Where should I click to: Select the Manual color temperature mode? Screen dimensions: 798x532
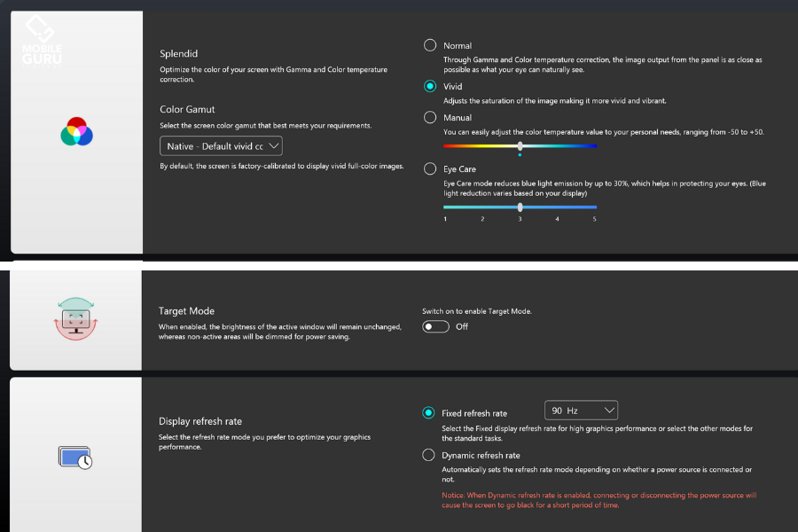pos(431,118)
